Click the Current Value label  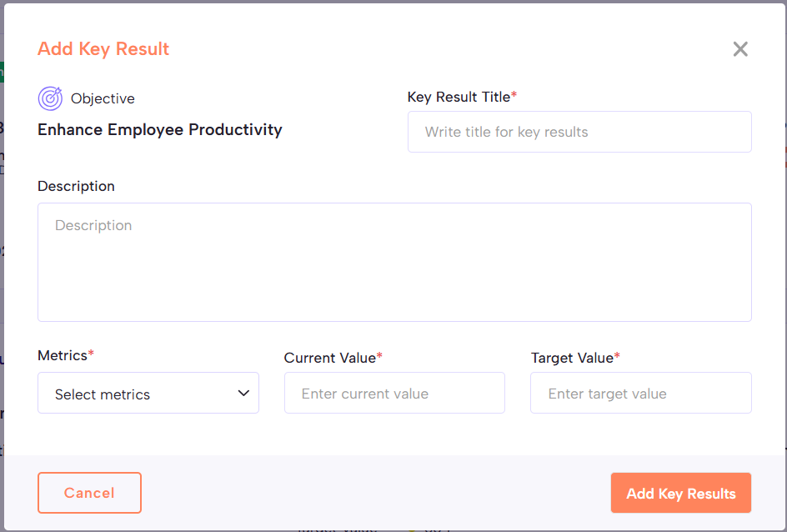330,358
